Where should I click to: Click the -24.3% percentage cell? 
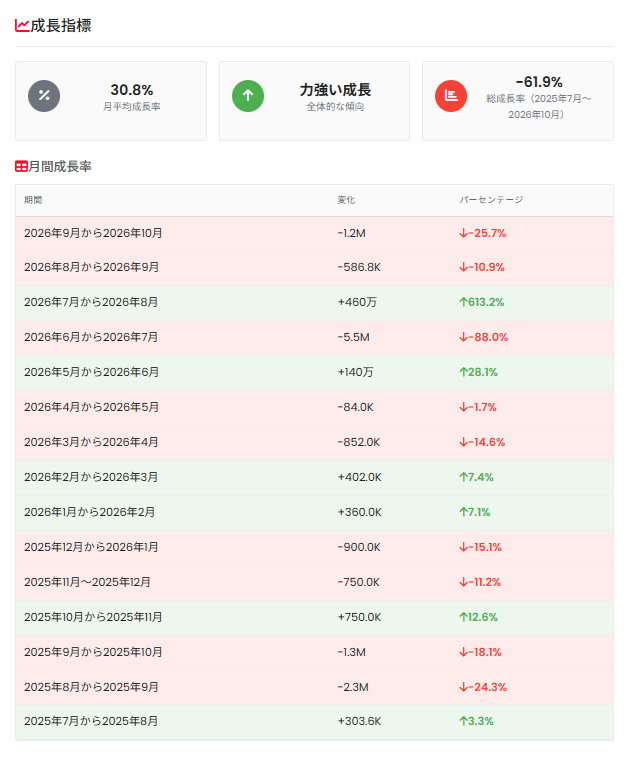pos(483,688)
